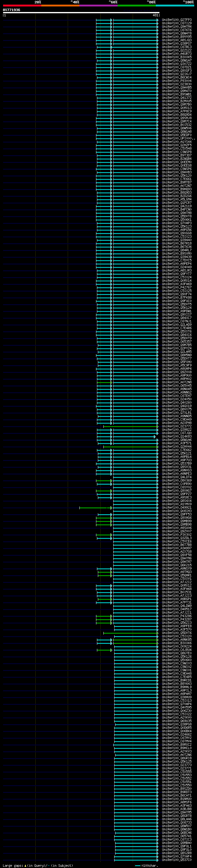The width and height of the screenshot is (197, 868).
Task: Open hit UniRef100_A2XPH8
Action: tap(176, 423)
